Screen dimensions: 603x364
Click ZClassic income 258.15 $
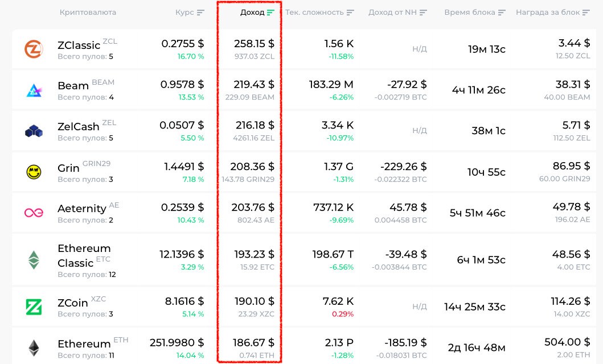254,44
